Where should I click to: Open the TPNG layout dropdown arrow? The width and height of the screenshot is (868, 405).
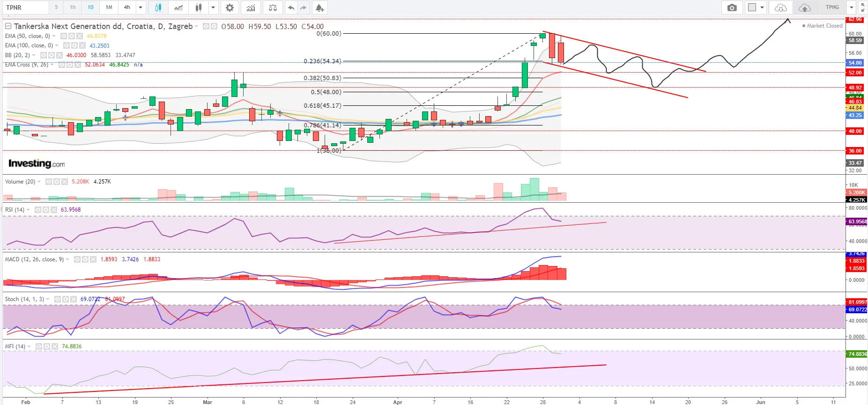tap(852, 7)
